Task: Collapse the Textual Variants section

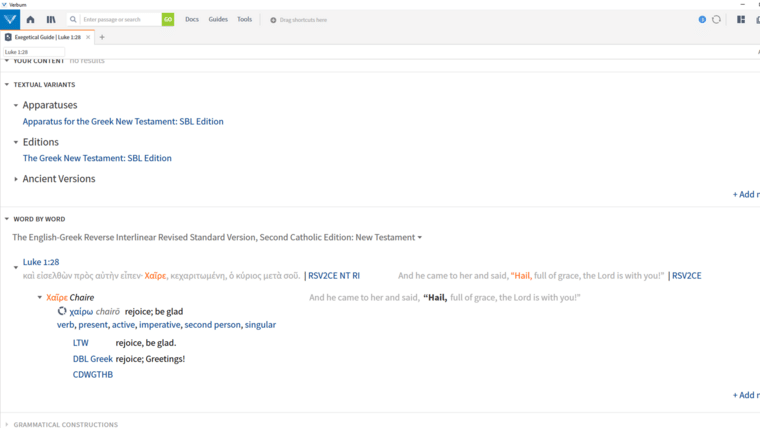Action: tap(7, 84)
